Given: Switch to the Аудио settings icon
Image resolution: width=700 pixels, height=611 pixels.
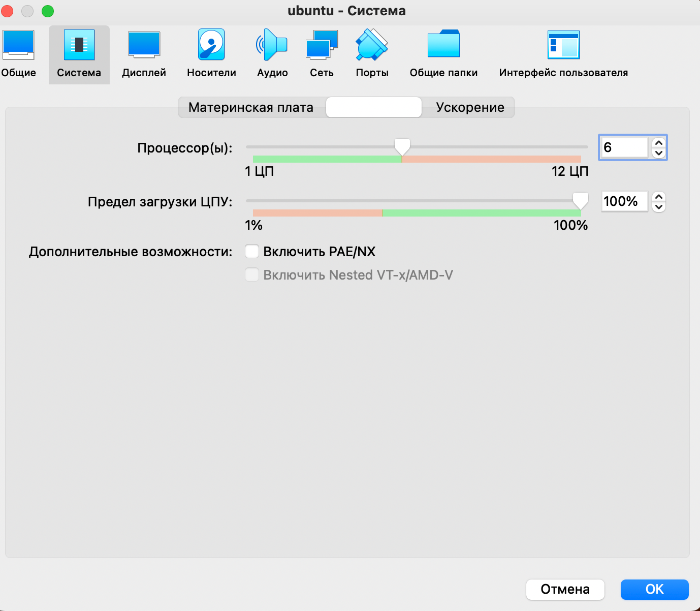Looking at the screenshot, I should [272, 46].
